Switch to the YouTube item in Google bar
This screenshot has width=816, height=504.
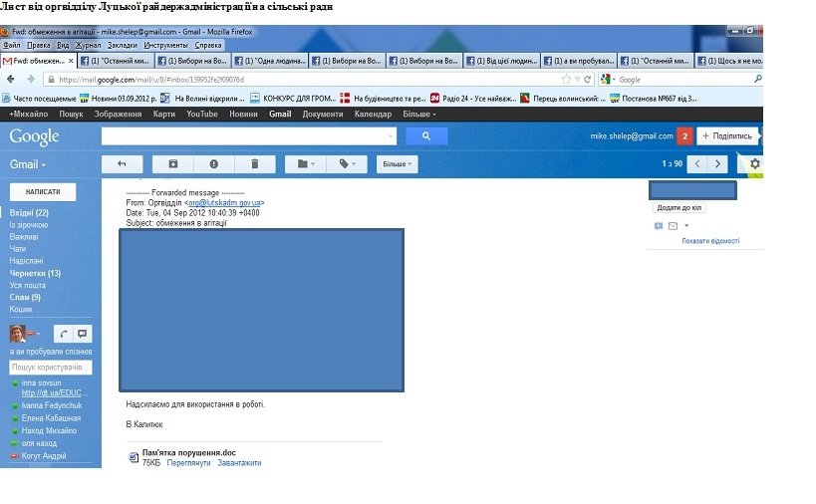(201, 115)
